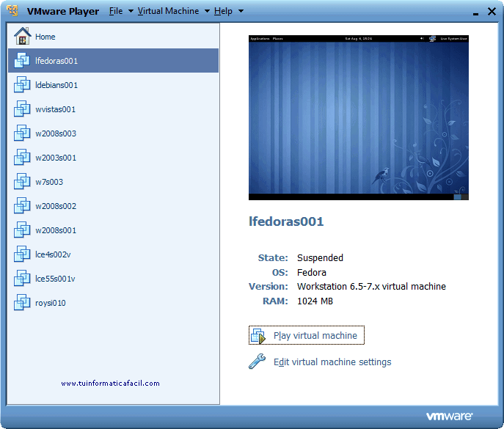Select w2008s002 in the library
Viewport: 504px width, 429px height.
(113, 205)
